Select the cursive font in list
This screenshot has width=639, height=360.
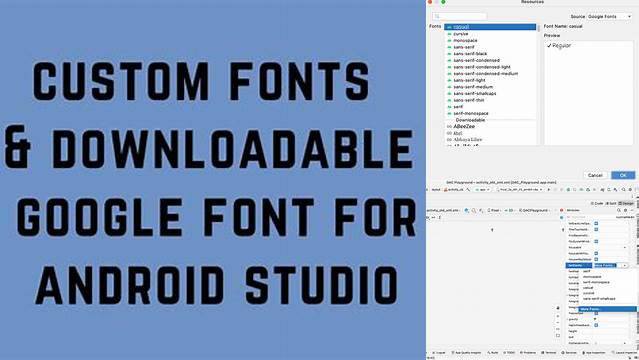[x=490, y=34]
